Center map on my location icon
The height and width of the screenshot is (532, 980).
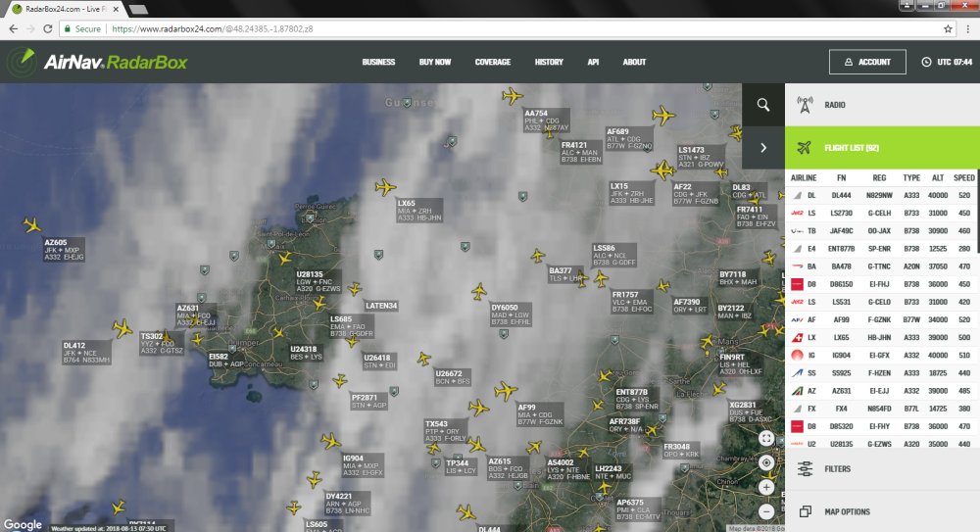click(x=766, y=462)
